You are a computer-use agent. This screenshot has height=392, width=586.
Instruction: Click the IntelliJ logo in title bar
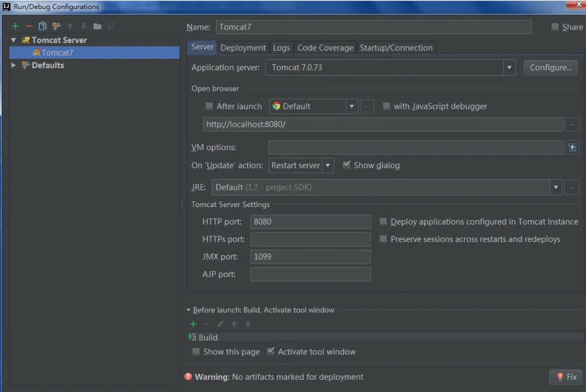coord(7,7)
